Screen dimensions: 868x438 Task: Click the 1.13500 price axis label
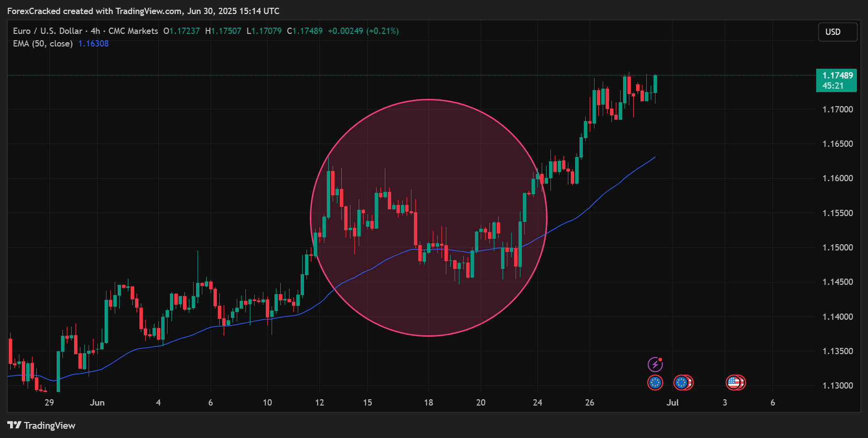pos(838,351)
